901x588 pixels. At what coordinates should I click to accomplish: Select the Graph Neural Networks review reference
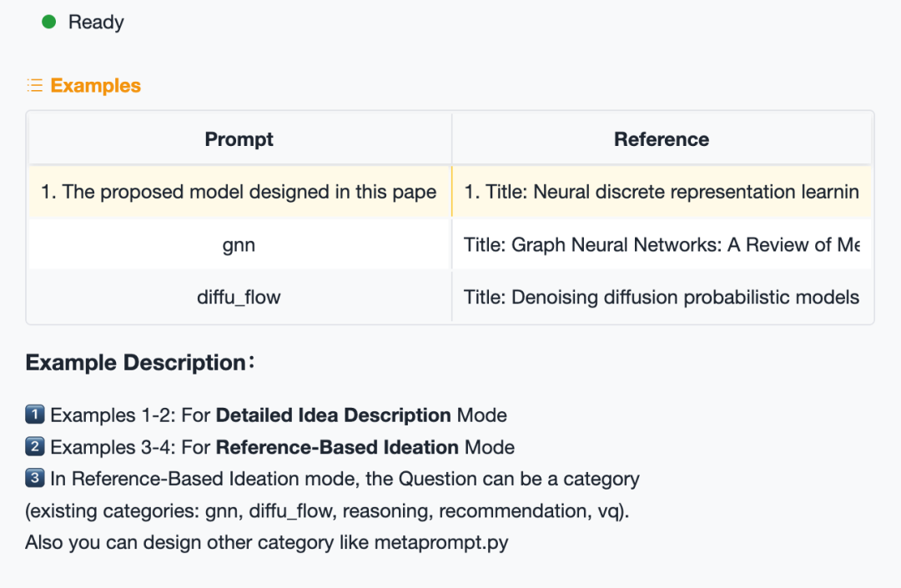662,244
